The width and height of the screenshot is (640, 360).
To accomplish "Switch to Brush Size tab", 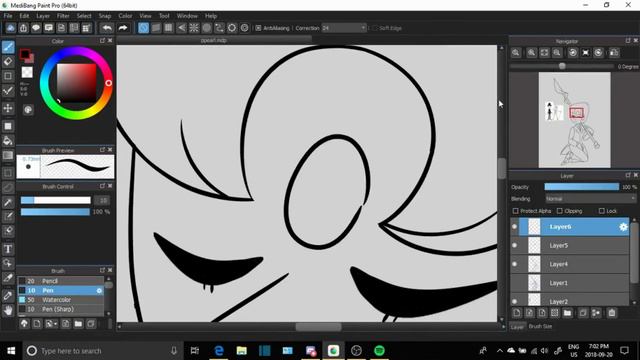I will click(x=540, y=326).
